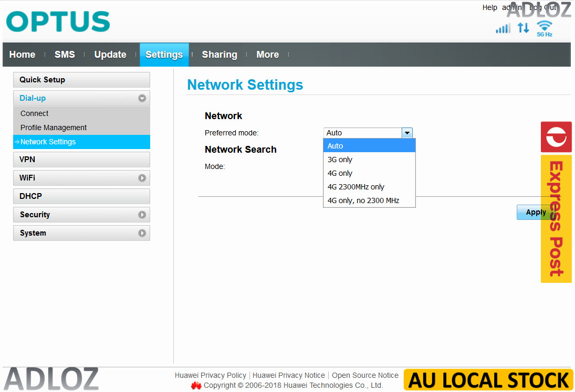Open the SMS tab
The image size is (575, 392).
65,55
